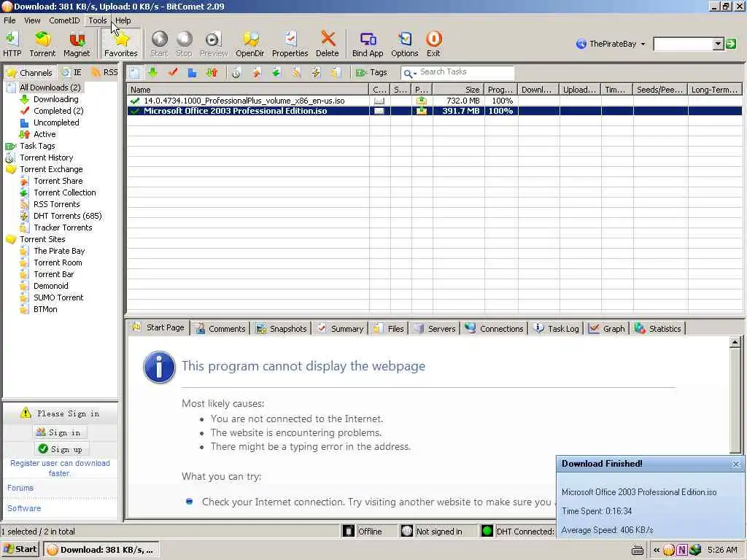
Task: Open the Help menu
Action: click(x=123, y=20)
